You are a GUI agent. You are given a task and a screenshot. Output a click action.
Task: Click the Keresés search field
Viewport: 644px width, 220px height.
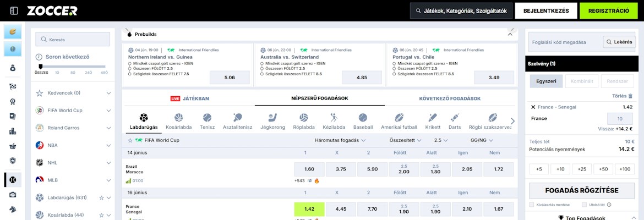coord(73,40)
